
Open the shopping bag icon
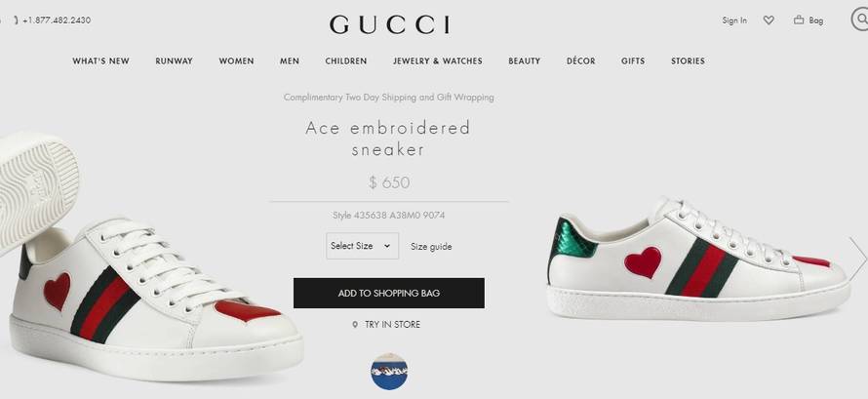tap(798, 20)
